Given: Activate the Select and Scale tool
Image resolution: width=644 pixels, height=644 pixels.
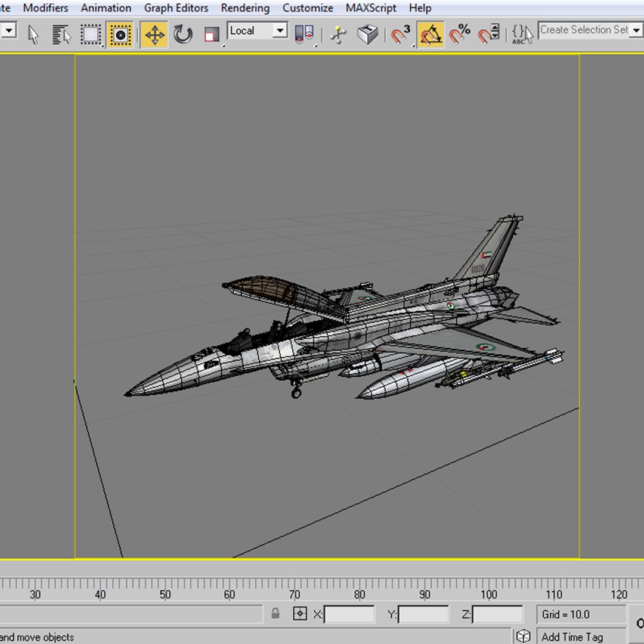Looking at the screenshot, I should 212,35.
